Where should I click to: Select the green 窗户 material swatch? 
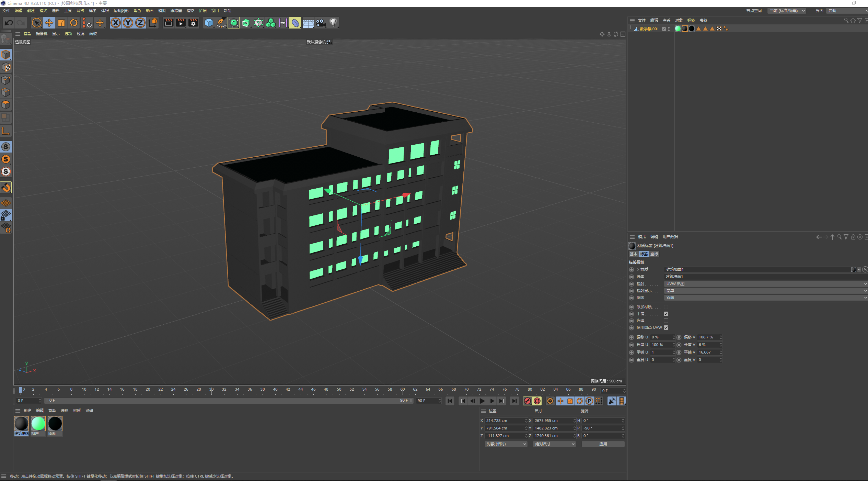click(38, 424)
